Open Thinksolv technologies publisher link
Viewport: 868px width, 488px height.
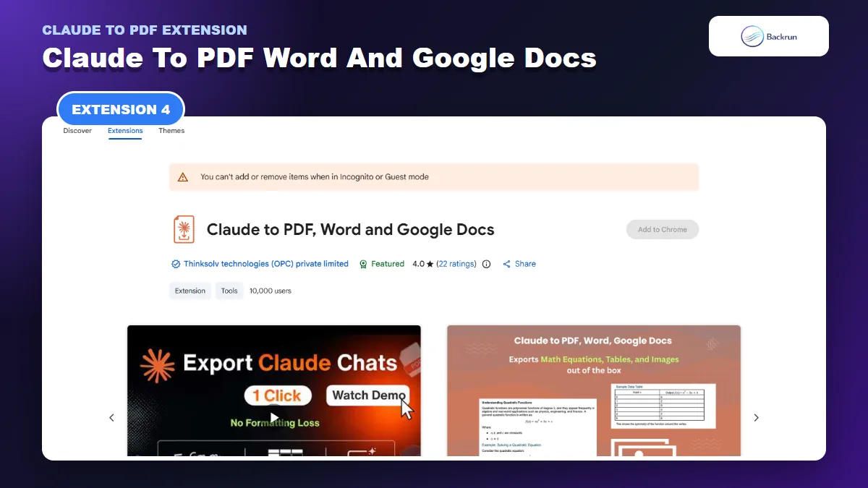tap(266, 264)
